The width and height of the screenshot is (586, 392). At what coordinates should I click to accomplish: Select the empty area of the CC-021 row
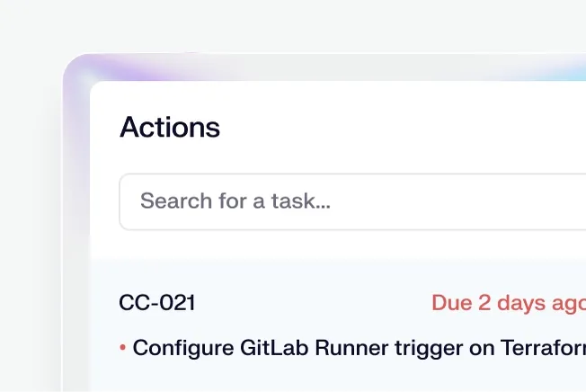click(315, 304)
